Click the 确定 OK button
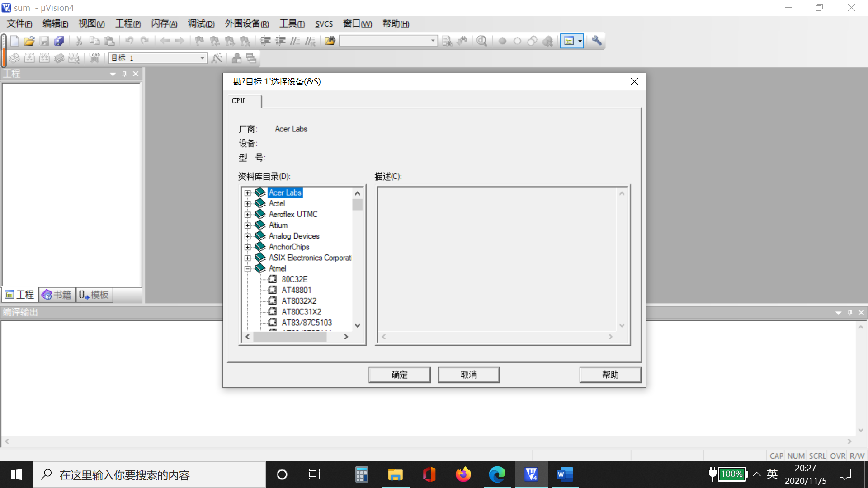This screenshot has height=488, width=868. click(x=399, y=375)
